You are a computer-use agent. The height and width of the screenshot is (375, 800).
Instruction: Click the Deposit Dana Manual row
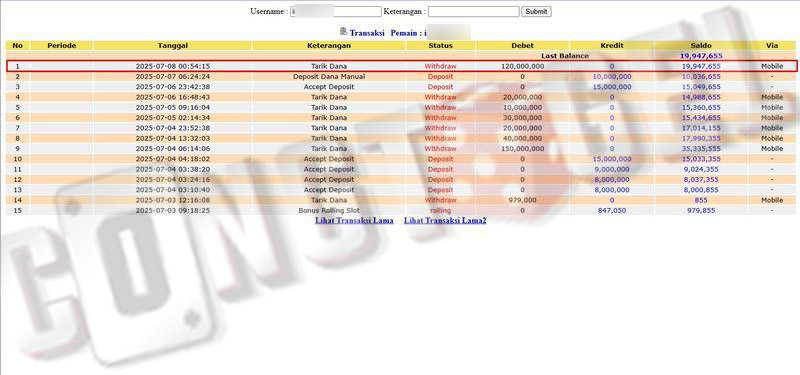(x=329, y=77)
